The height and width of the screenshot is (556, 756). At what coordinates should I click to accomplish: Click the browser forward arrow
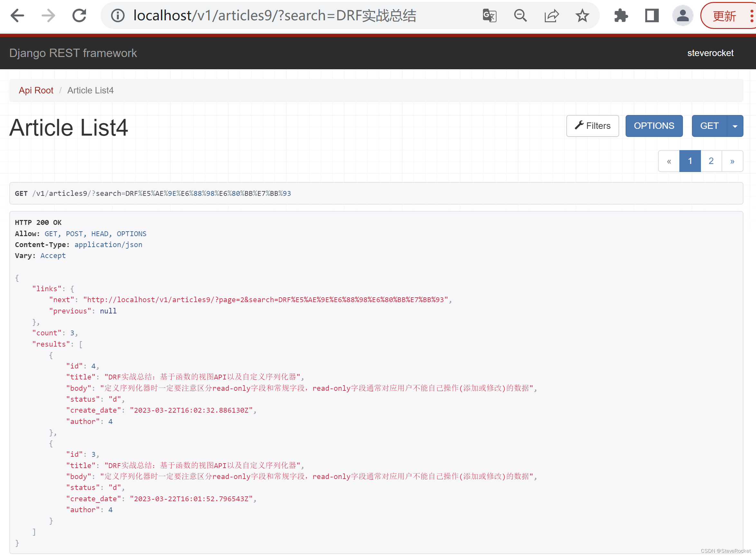(x=48, y=15)
